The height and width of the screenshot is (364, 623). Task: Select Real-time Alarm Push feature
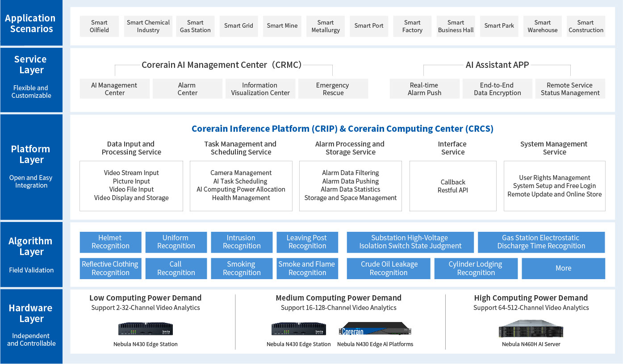pos(424,89)
